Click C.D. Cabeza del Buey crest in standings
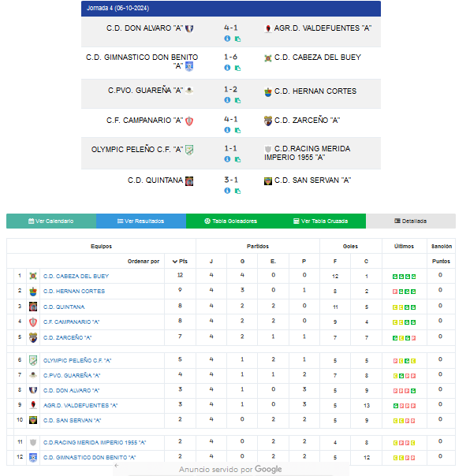470x476 pixels. 33,276
